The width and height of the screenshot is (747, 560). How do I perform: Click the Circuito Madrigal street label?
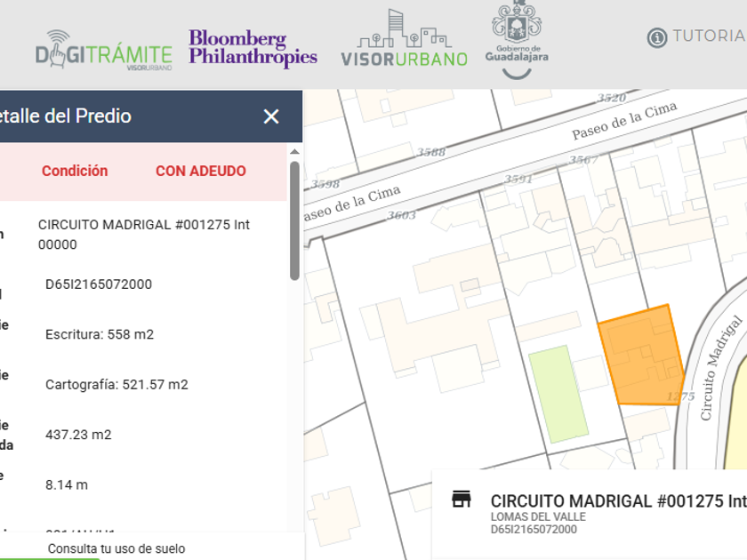720,368
